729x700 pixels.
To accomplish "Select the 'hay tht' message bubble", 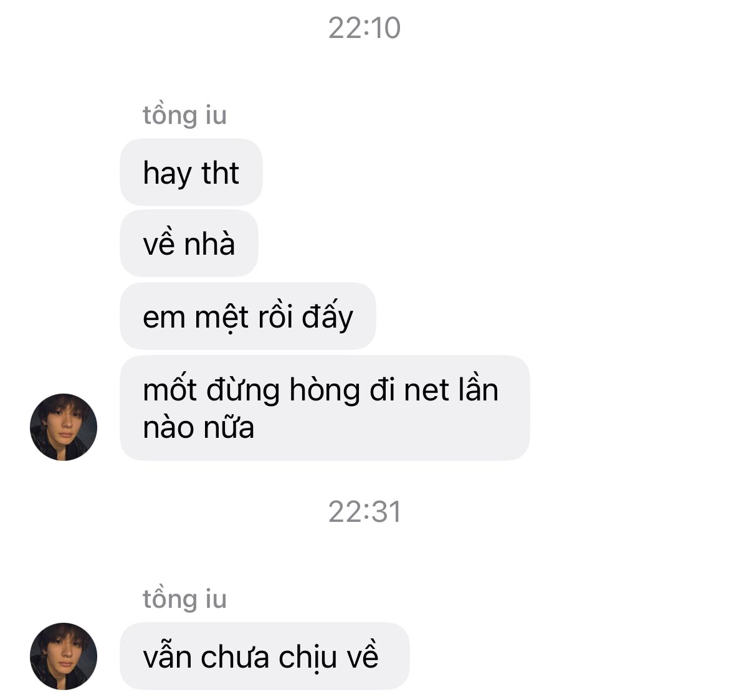I will pos(191,173).
